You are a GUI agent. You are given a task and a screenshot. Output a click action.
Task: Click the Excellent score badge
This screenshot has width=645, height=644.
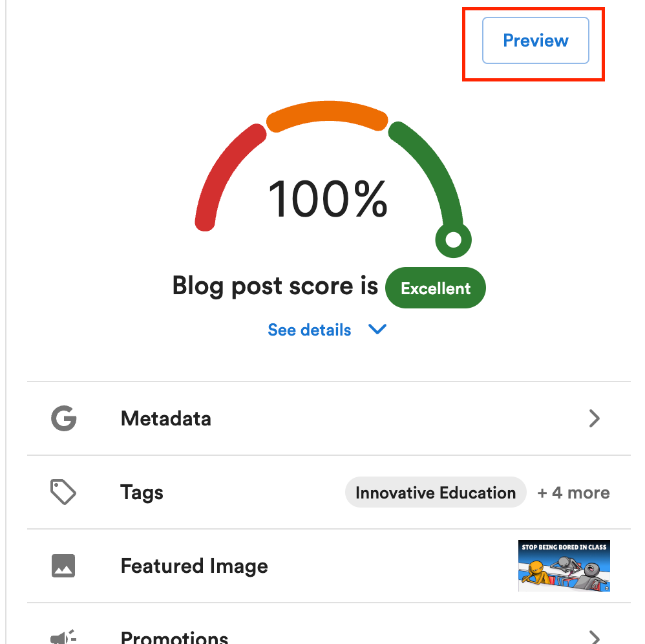pos(435,288)
